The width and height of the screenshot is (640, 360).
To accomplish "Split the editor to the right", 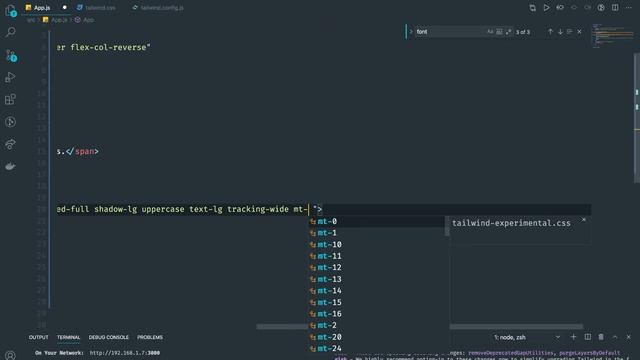I will (615, 8).
